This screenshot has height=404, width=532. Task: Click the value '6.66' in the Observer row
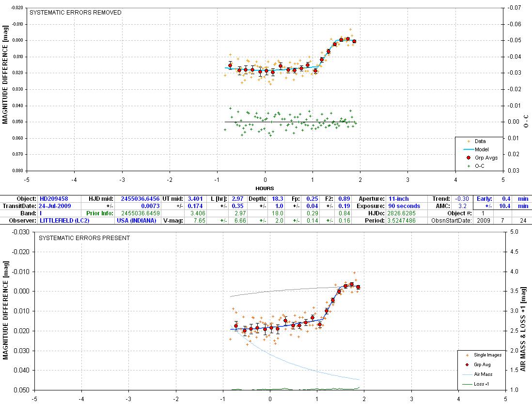[x=240, y=220]
